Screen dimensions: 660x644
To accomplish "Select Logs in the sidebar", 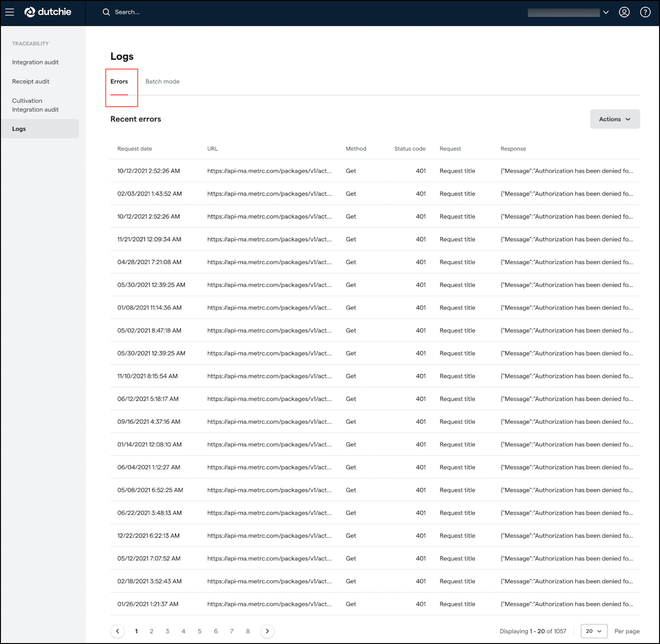I will [19, 129].
